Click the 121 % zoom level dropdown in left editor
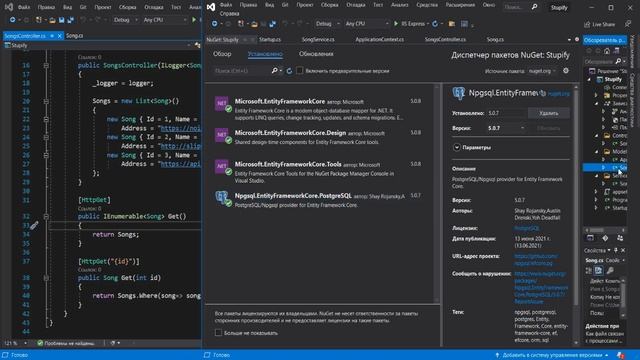 point(16,343)
